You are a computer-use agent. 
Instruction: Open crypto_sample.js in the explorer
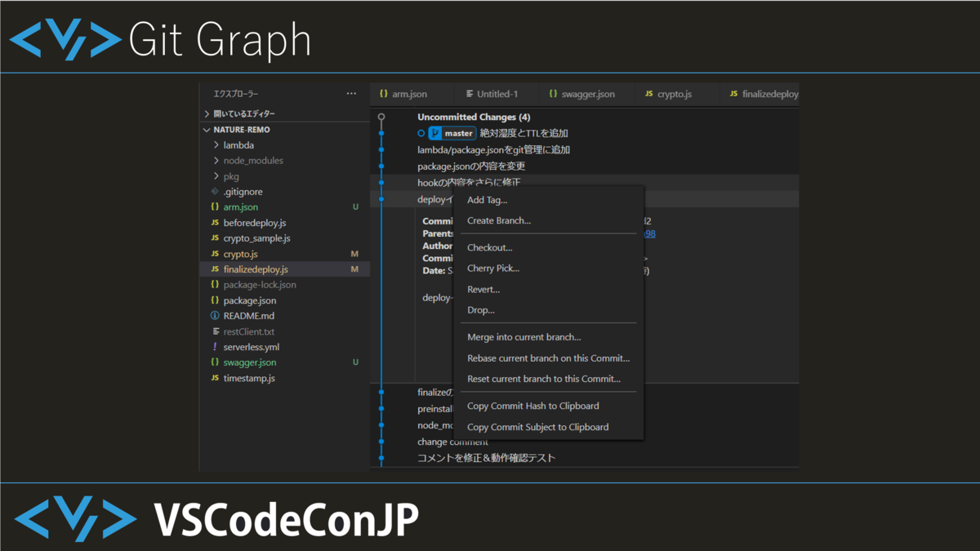tap(256, 238)
